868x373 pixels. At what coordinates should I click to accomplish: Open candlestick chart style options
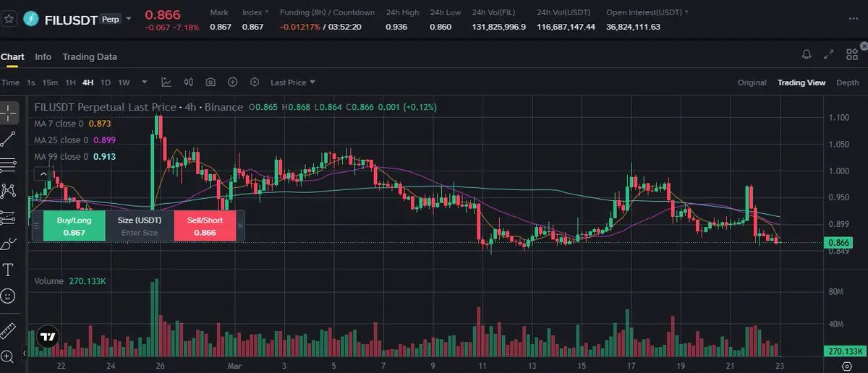(x=189, y=82)
